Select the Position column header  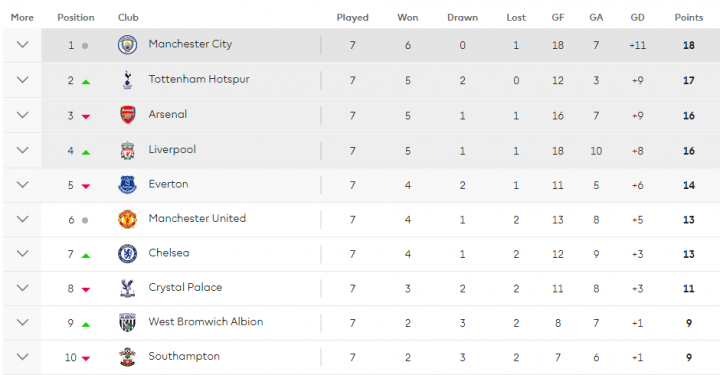[76, 17]
